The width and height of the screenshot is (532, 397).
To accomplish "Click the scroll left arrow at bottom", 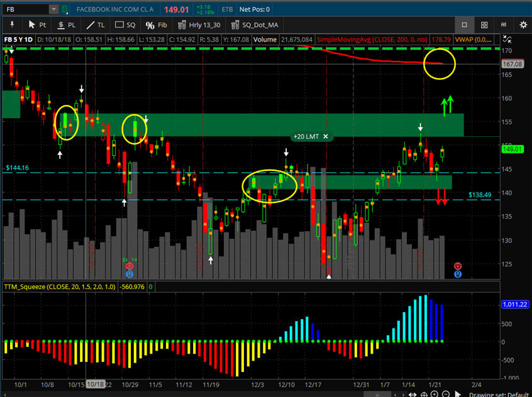I will 395,394.
